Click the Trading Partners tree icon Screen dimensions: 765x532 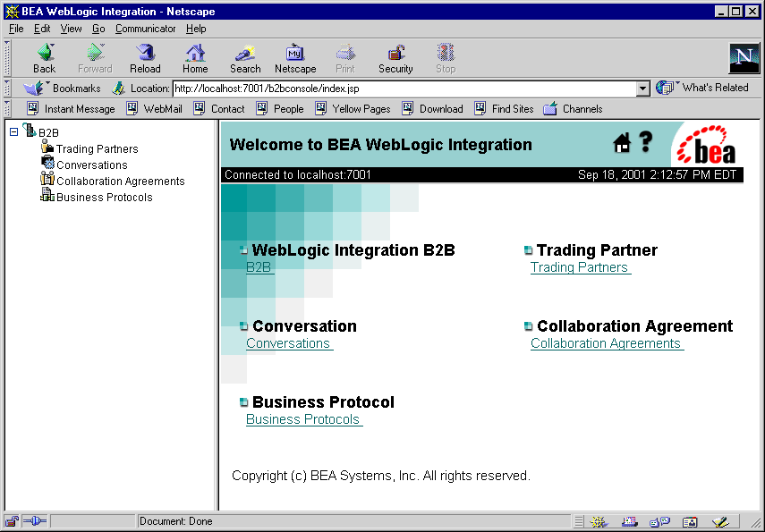pos(47,147)
